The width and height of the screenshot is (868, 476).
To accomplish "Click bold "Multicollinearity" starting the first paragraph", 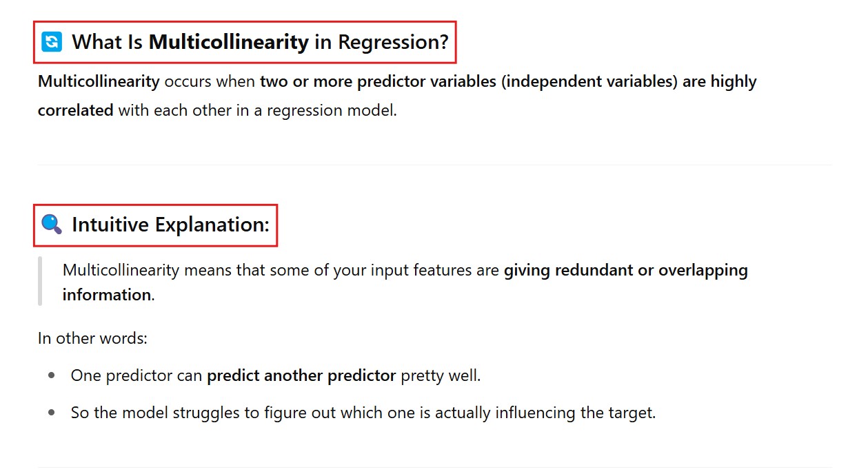I will pyautogui.click(x=99, y=81).
